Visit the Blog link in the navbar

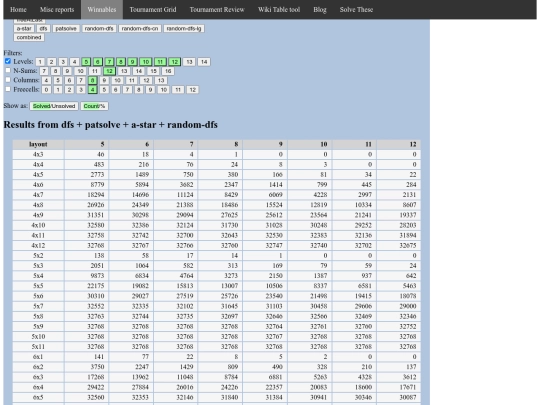[x=320, y=10]
